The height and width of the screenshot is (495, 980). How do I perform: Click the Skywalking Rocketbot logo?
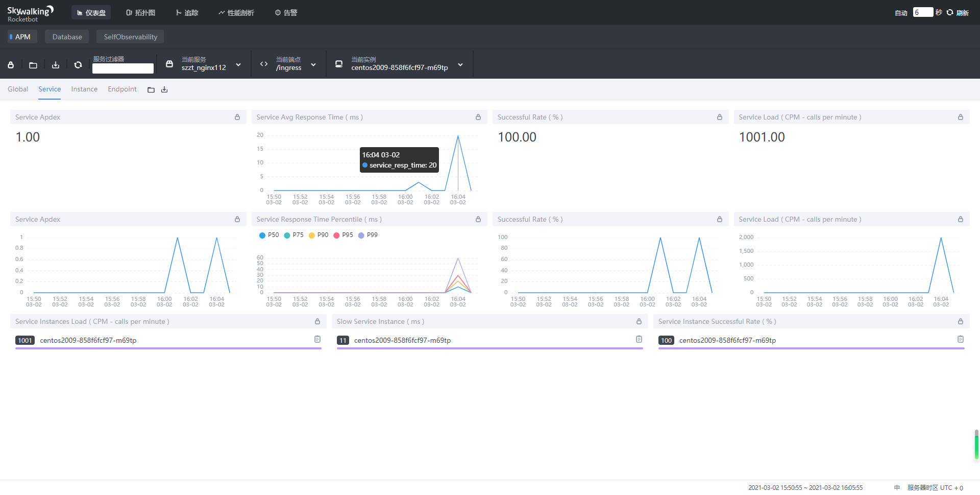click(x=30, y=14)
